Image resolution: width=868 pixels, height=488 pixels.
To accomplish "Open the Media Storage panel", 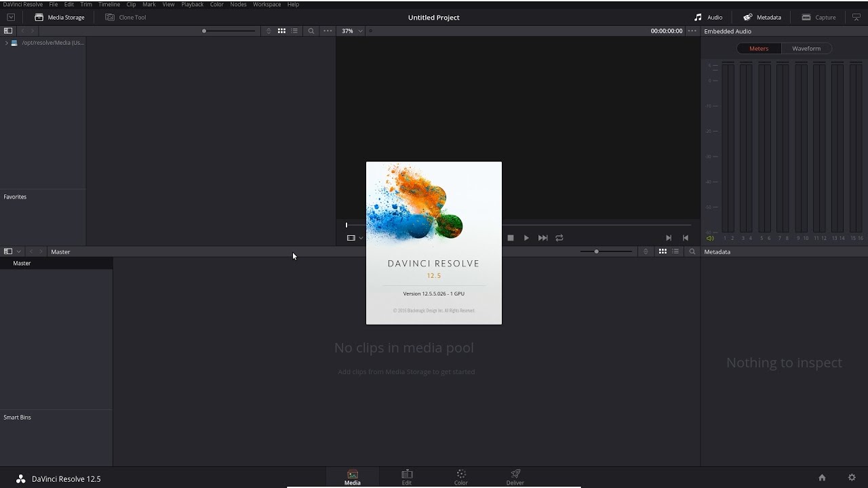I will click(60, 17).
